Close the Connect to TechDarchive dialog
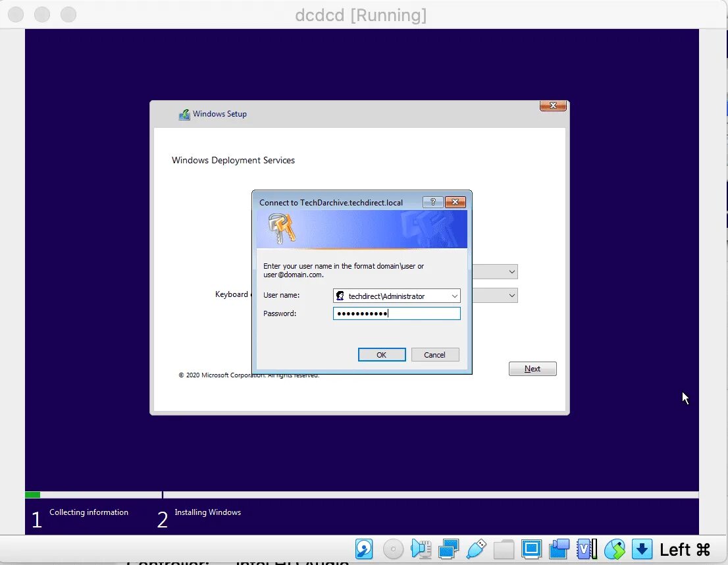The image size is (728, 565). point(455,202)
